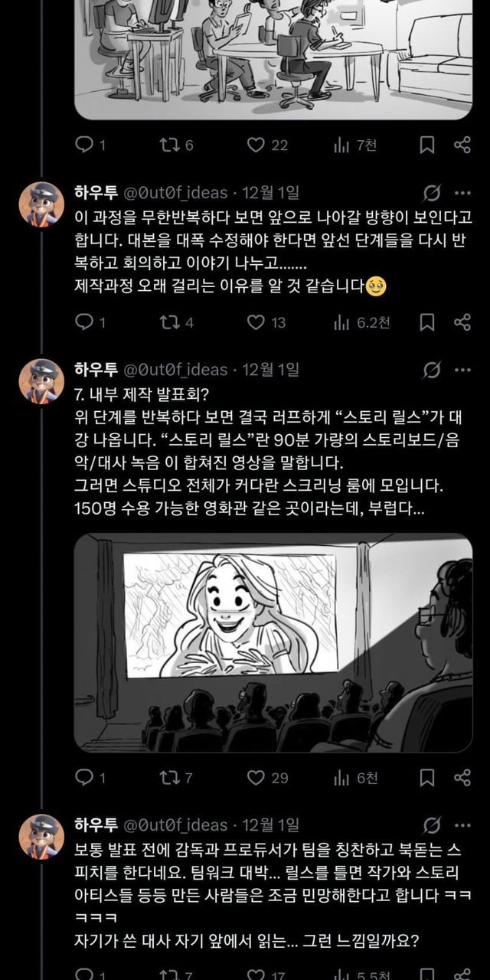Image resolution: width=490 pixels, height=980 pixels.
Task: Open 12월 1일 timestamp on the 이 과정을 tweet
Action: pyautogui.click(x=270, y=192)
